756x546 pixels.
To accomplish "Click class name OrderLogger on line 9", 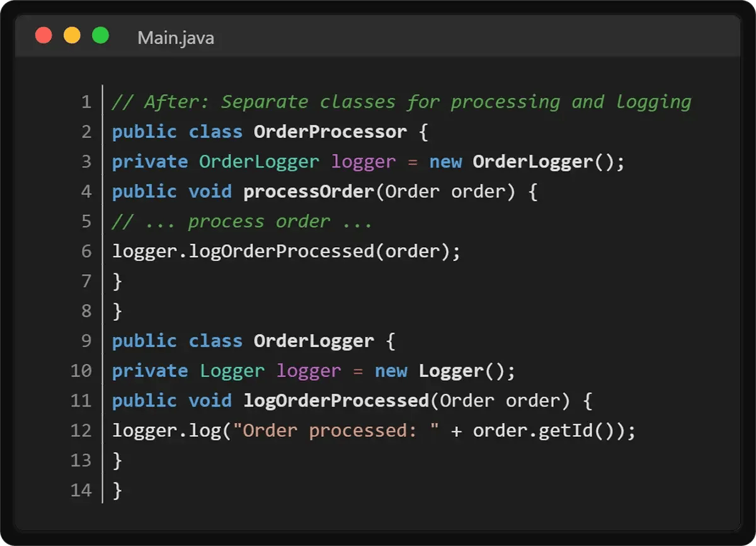I will (x=314, y=341).
